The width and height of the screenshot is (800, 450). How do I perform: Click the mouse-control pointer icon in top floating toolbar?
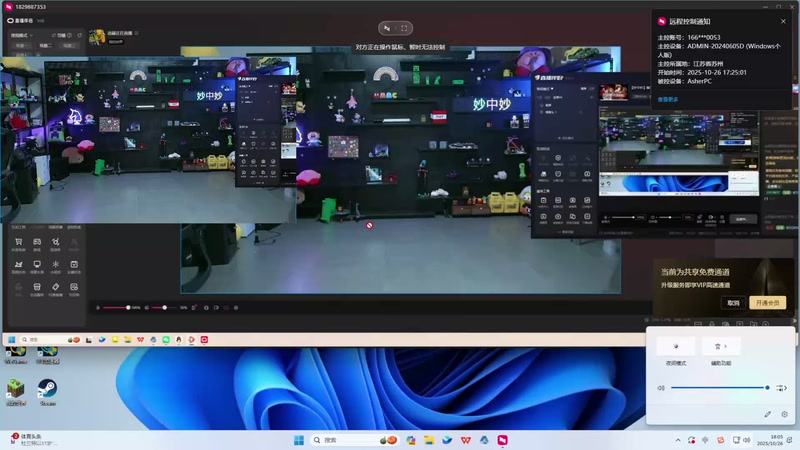(387, 28)
